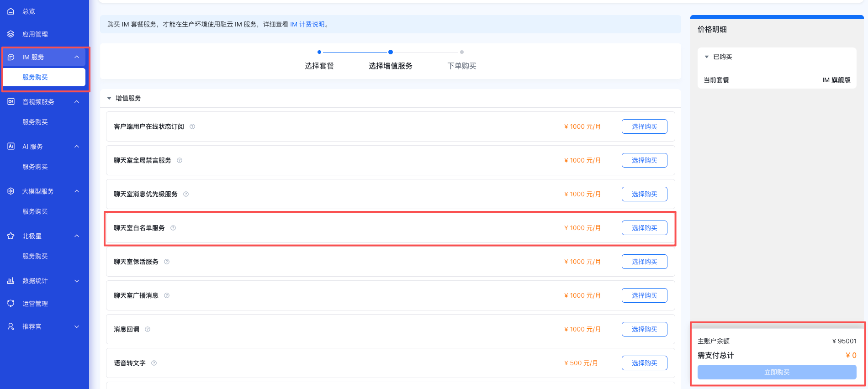Click the 运营管理 sidebar label

[35, 304]
